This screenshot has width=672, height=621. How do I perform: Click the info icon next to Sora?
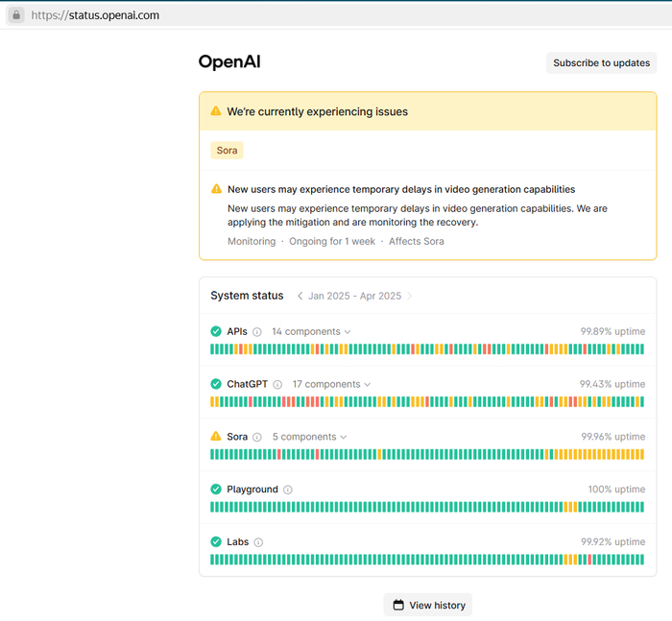[257, 437]
